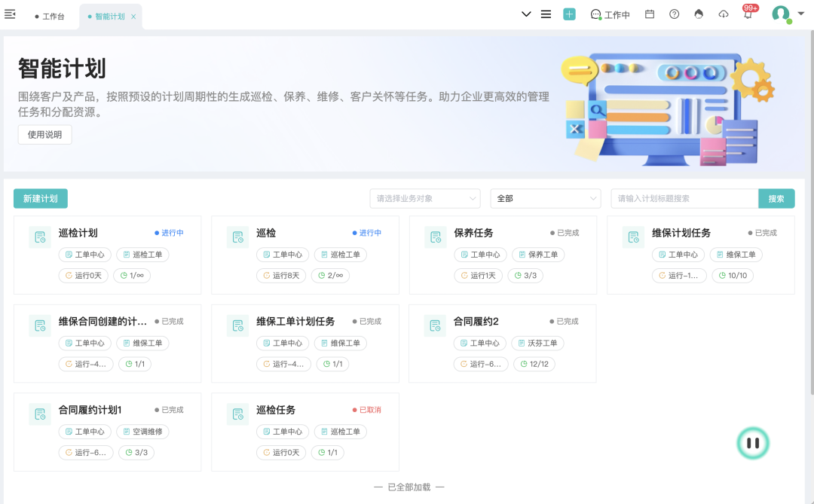Viewport: 814px width, 504px height.
Task: Expand the 全部 status filter dropdown
Action: tap(545, 198)
